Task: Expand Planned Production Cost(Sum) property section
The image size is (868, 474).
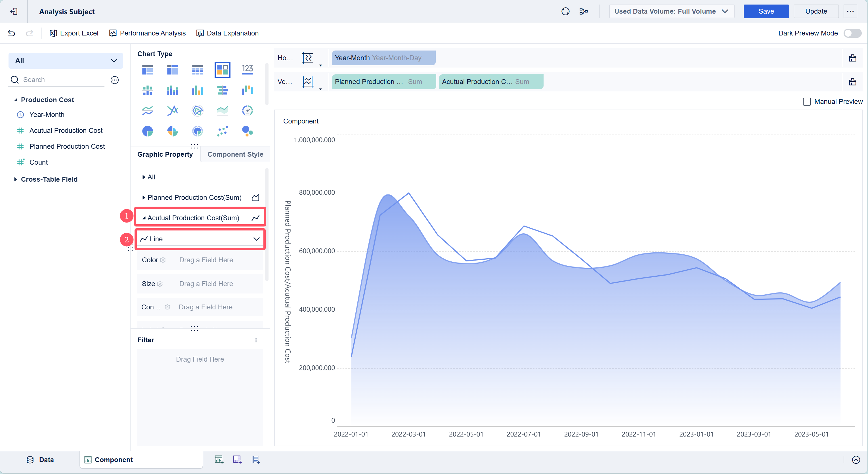Action: 144,198
